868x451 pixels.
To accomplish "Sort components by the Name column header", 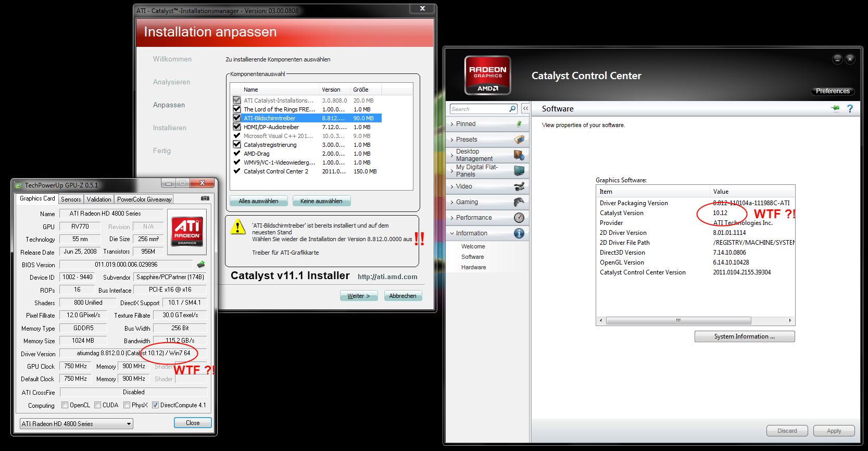I will pos(274,90).
